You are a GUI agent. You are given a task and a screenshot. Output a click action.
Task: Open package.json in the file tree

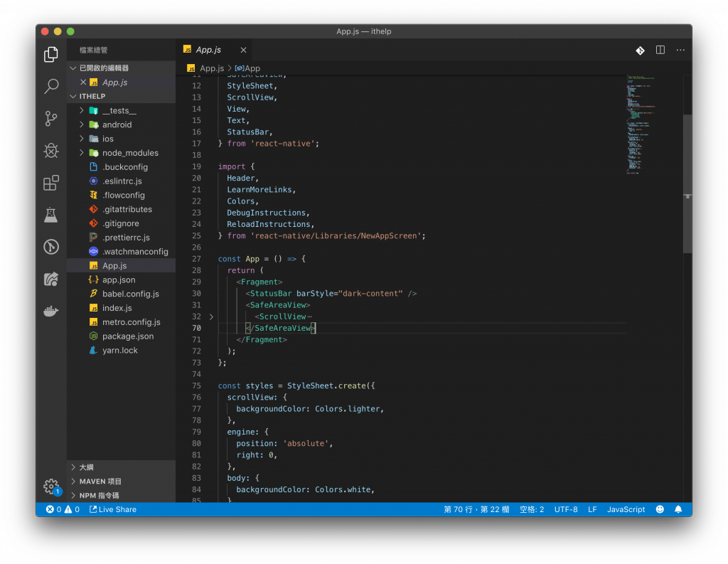pyautogui.click(x=127, y=336)
